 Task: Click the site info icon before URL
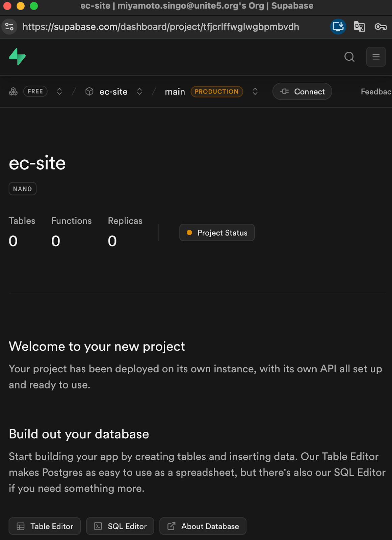pyautogui.click(x=9, y=27)
